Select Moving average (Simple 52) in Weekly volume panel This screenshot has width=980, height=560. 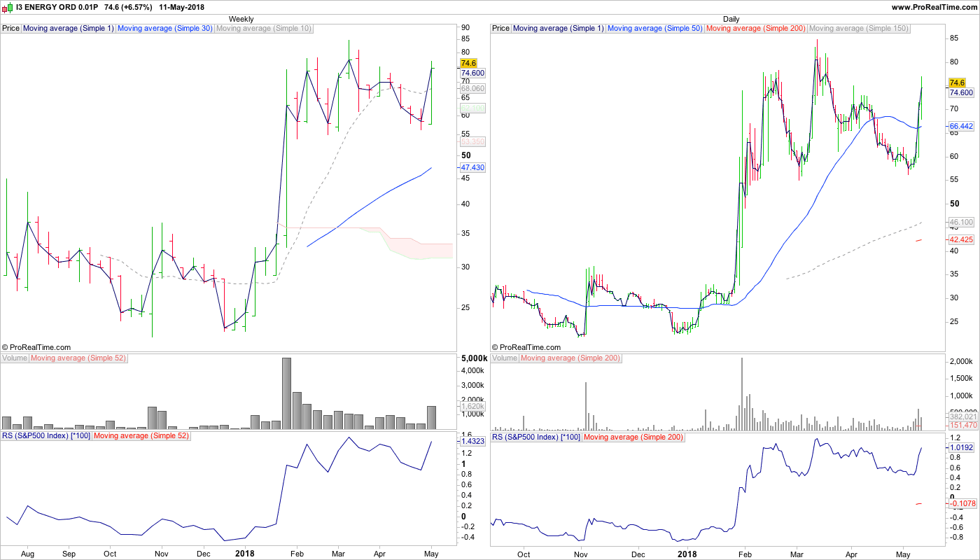coord(78,358)
